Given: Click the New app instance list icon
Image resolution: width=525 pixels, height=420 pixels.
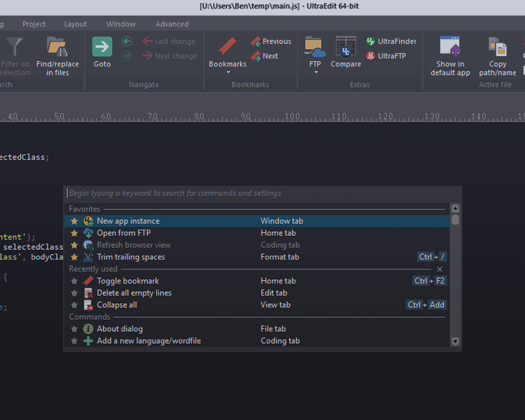Looking at the screenshot, I should pyautogui.click(x=88, y=221).
